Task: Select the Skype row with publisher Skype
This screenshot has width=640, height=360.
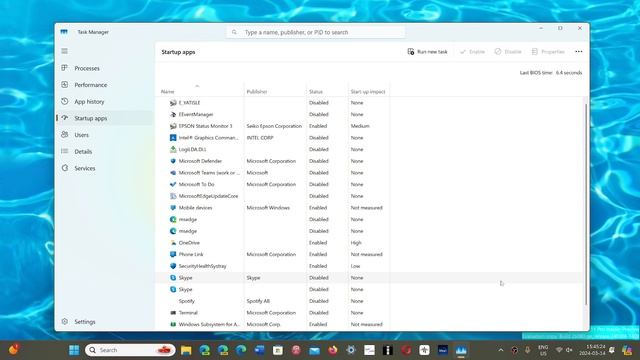Action: pos(369,278)
